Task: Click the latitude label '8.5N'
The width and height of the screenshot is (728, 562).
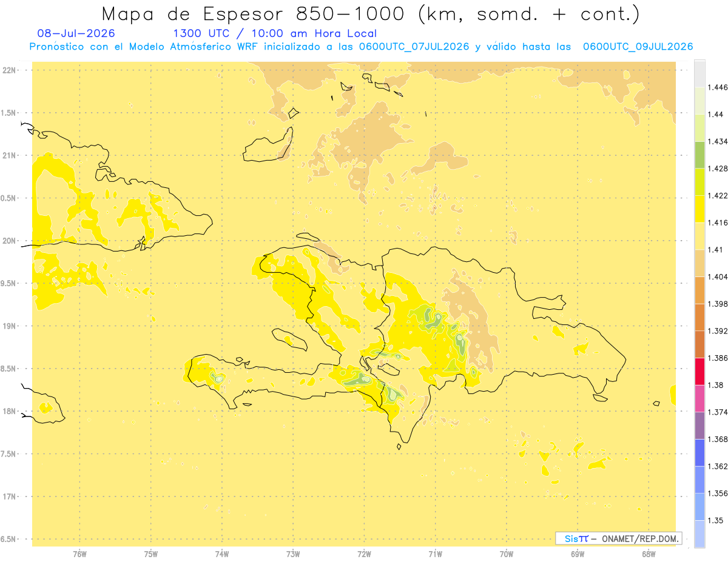Action: click(9, 369)
